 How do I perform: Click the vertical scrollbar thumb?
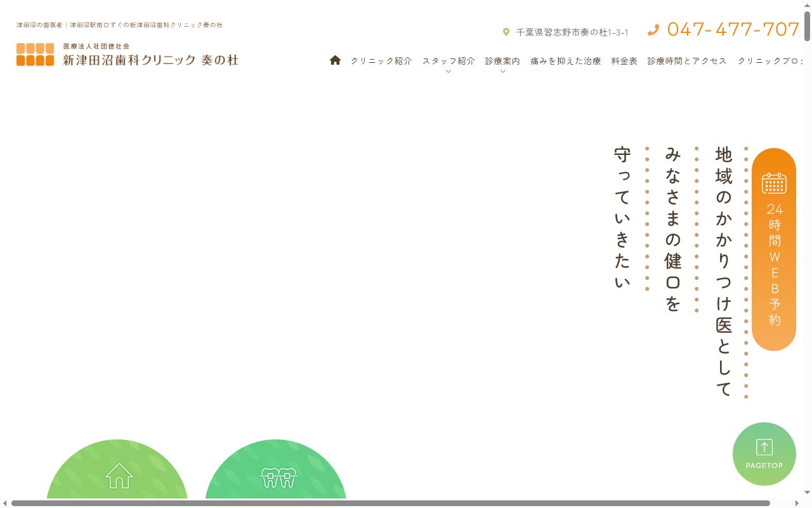point(808,26)
